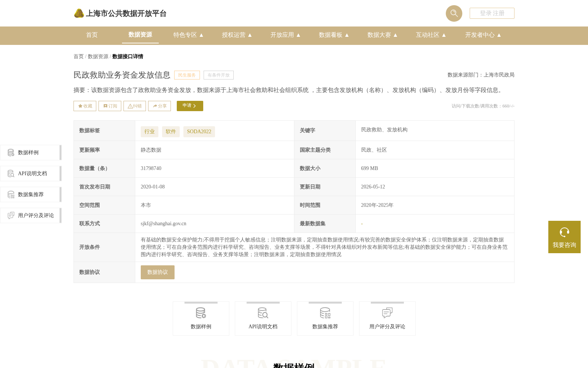Screen dimensions: 588x368
Task: Click the 民生服务 category badge
Action: pos(187,75)
